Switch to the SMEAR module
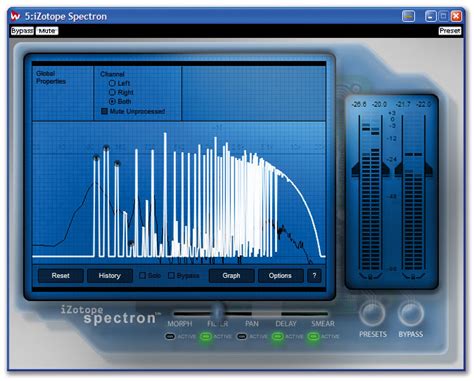Viewport: 474px width, 381px height. click(323, 324)
